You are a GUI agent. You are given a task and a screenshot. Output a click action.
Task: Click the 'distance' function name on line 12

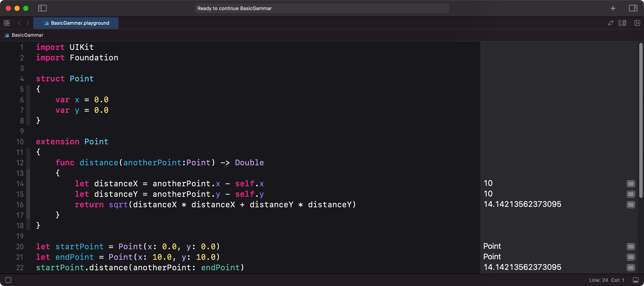point(99,163)
